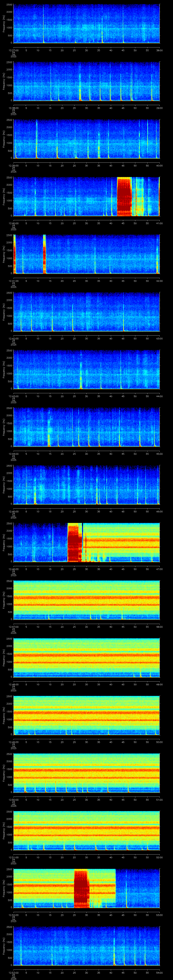Click the '41:00' end time label
173x980 pixels.
pyautogui.click(x=159, y=223)
